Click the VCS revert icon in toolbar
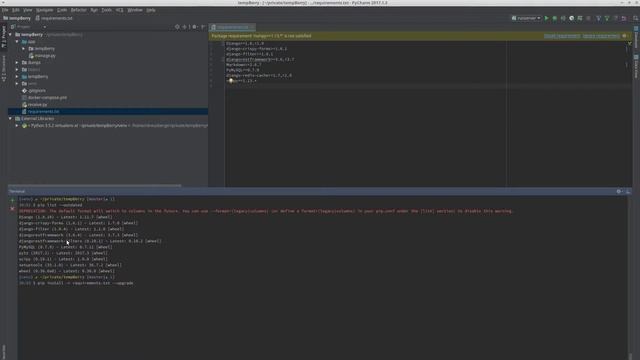 tap(624, 18)
